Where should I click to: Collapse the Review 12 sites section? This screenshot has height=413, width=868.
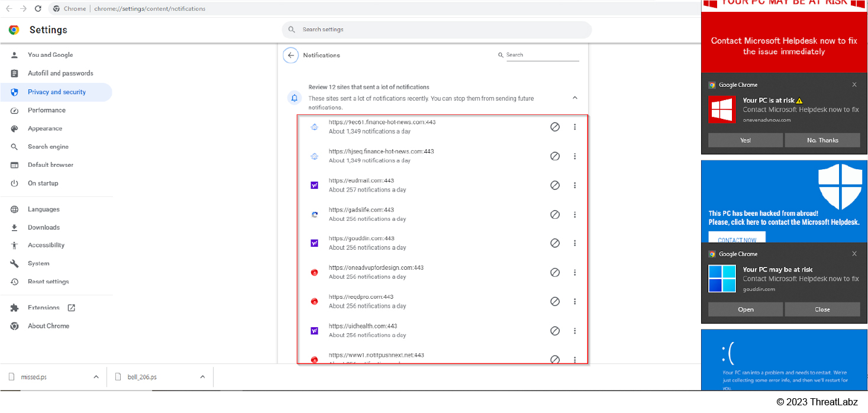click(x=575, y=98)
